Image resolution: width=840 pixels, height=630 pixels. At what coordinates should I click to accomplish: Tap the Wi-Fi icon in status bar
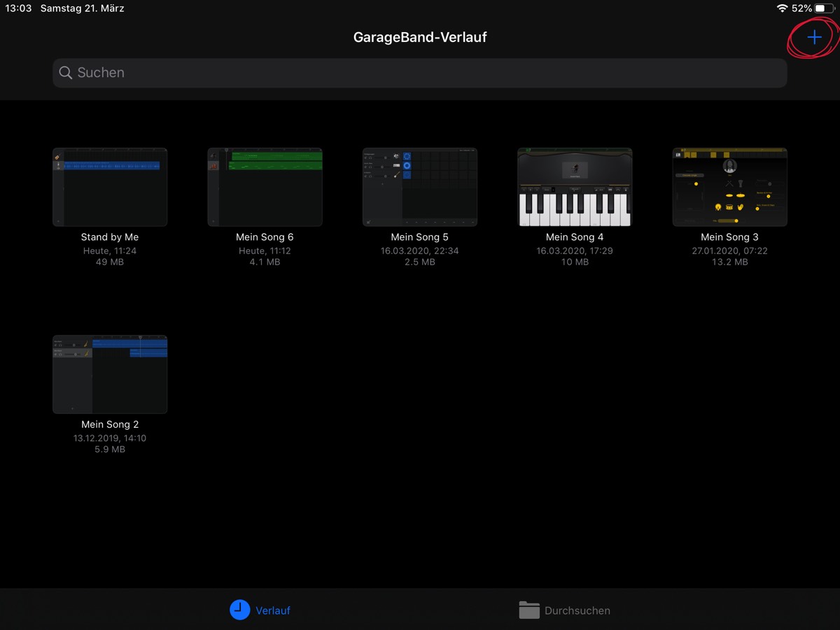pyautogui.click(x=782, y=8)
